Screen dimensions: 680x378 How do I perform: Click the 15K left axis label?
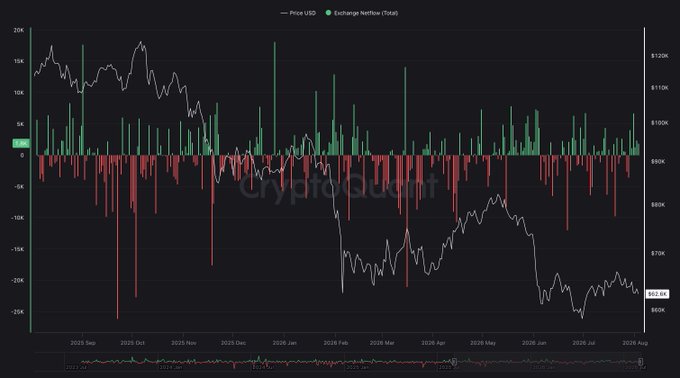(x=19, y=62)
